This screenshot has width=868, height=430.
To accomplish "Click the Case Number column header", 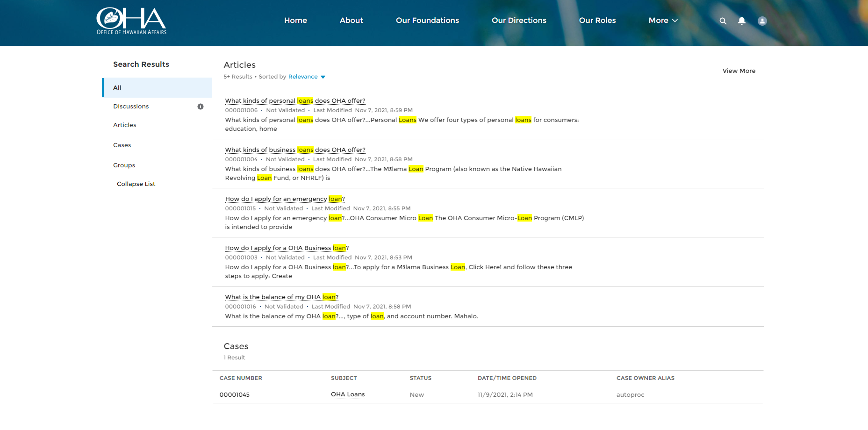I will click(241, 378).
